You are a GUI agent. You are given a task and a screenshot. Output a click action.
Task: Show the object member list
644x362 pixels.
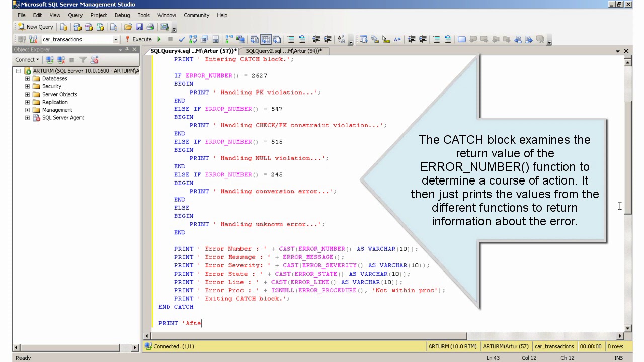[x=363, y=39]
